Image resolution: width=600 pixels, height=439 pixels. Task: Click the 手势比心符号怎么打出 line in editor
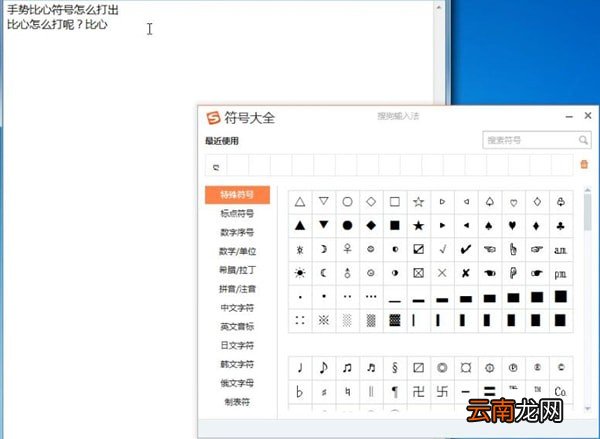click(x=63, y=10)
